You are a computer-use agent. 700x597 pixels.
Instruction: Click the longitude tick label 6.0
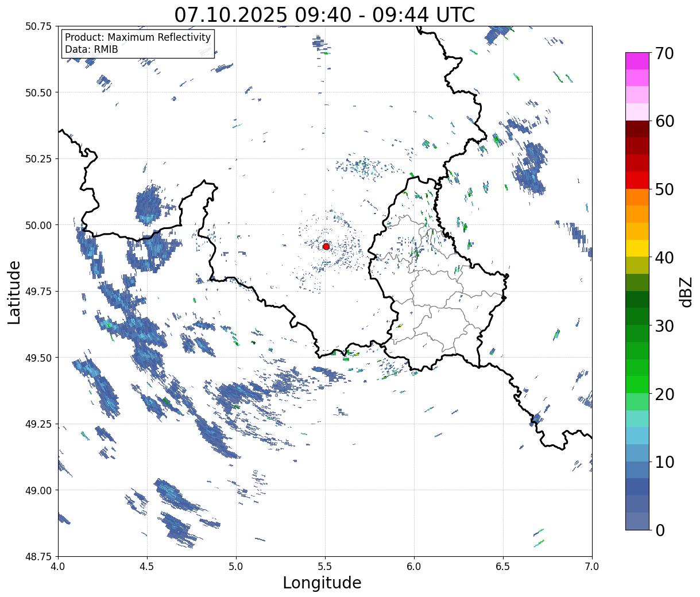(x=414, y=567)
